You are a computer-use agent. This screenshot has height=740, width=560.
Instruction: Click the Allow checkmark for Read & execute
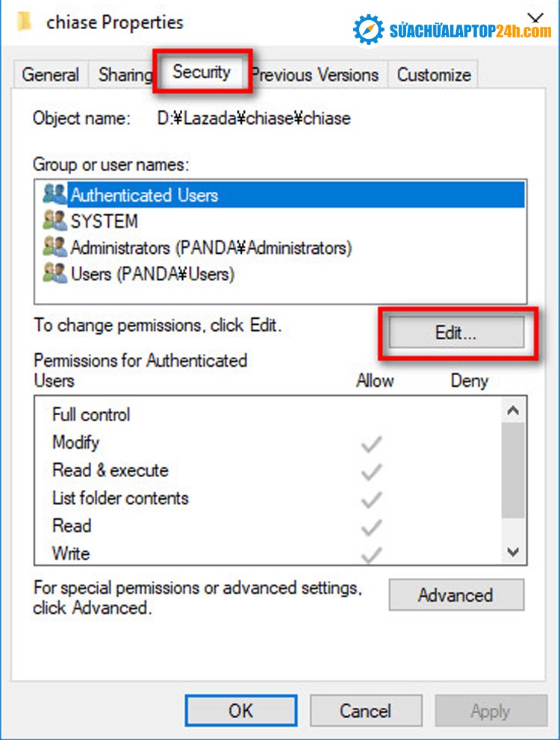pos(371,473)
